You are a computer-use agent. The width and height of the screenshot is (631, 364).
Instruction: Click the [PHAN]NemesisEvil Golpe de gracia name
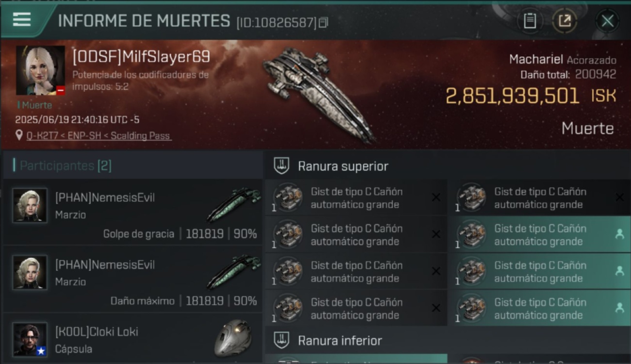pyautogui.click(x=105, y=198)
